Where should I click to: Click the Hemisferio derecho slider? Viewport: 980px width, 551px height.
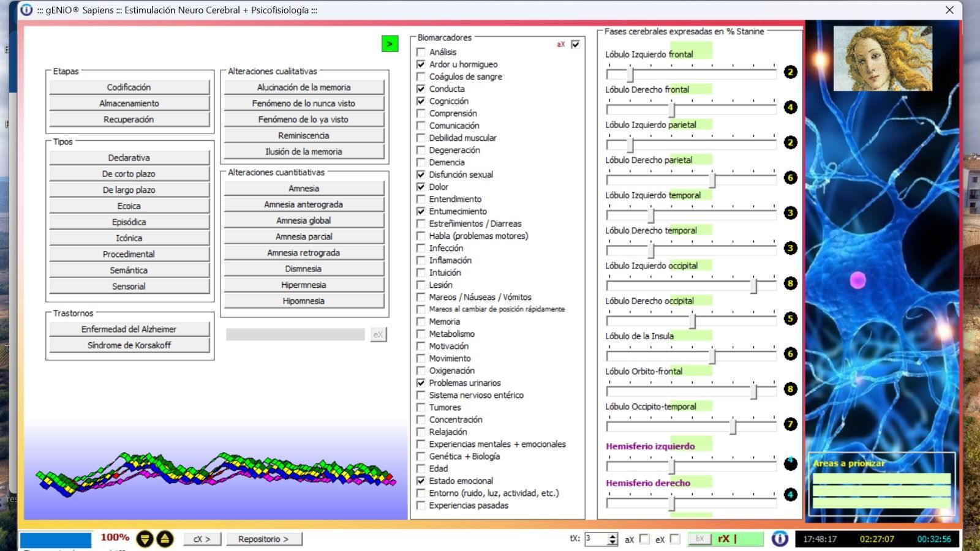pyautogui.click(x=692, y=503)
